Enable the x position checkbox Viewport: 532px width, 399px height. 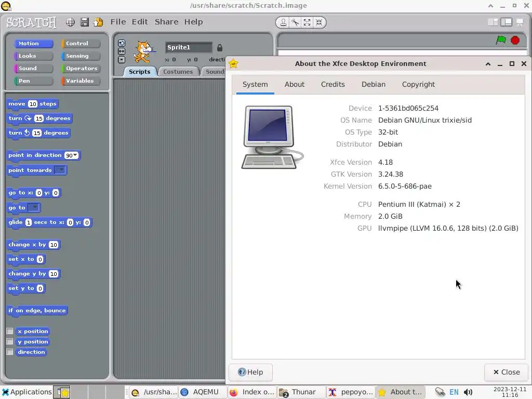click(10, 331)
